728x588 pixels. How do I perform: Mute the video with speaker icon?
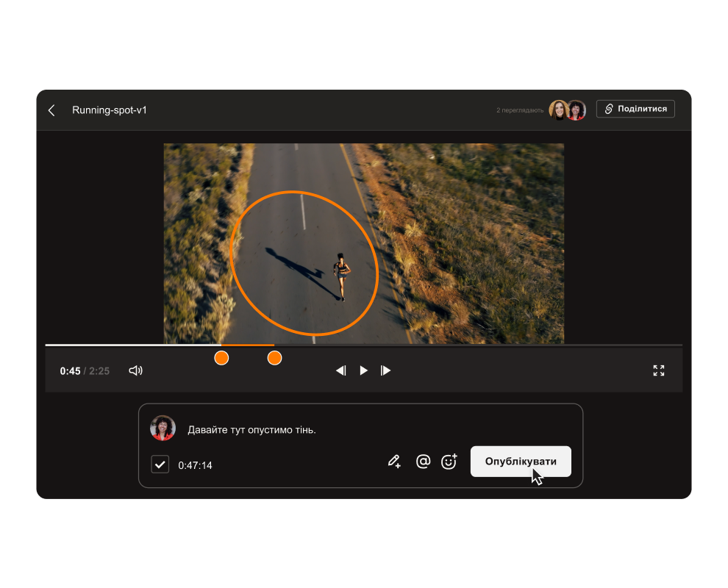(135, 370)
